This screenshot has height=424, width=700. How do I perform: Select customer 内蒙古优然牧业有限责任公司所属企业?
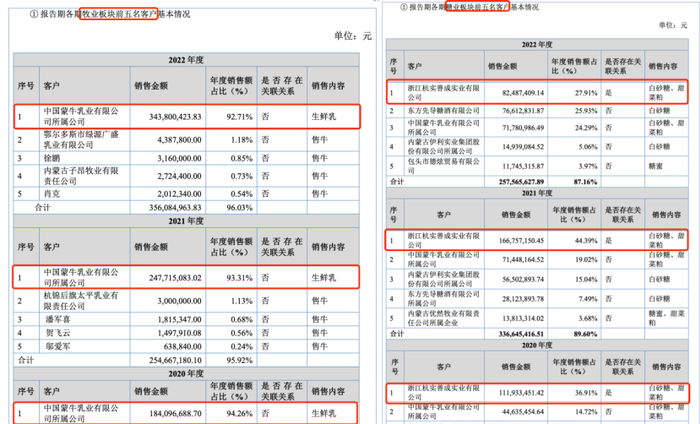click(443, 318)
